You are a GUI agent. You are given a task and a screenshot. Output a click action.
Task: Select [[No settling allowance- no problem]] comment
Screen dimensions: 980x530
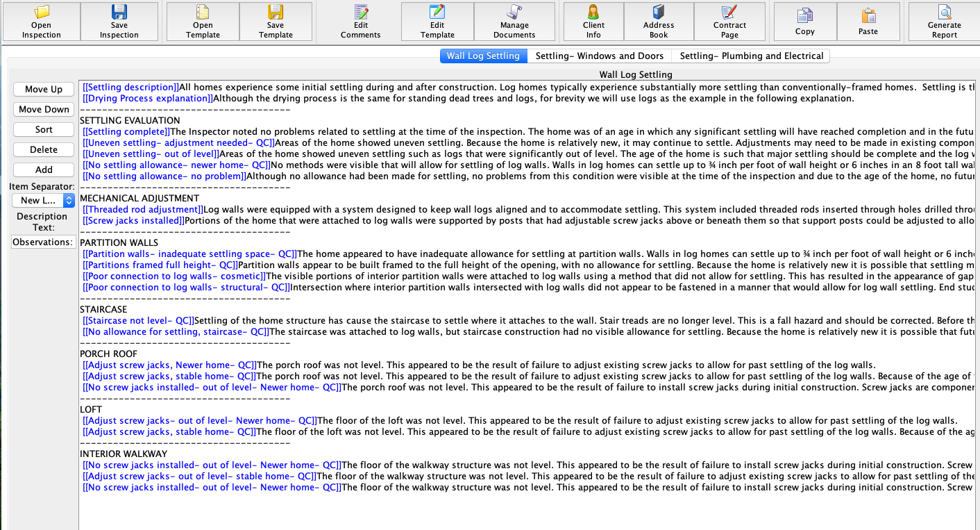coord(164,176)
